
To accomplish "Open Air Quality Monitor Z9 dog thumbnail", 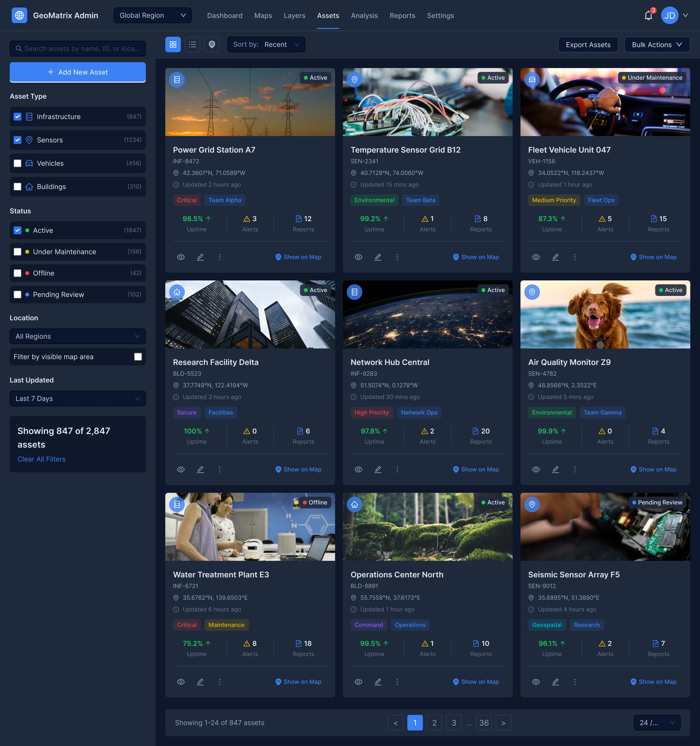I will pos(605,314).
